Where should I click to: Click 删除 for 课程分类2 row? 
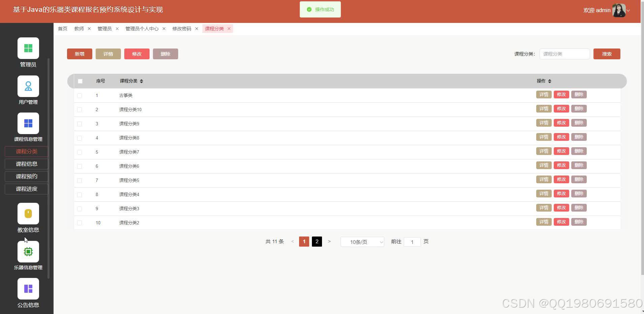pos(579,222)
